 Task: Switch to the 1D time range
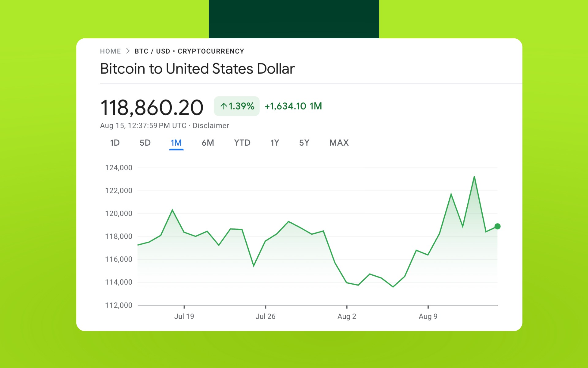(x=115, y=143)
